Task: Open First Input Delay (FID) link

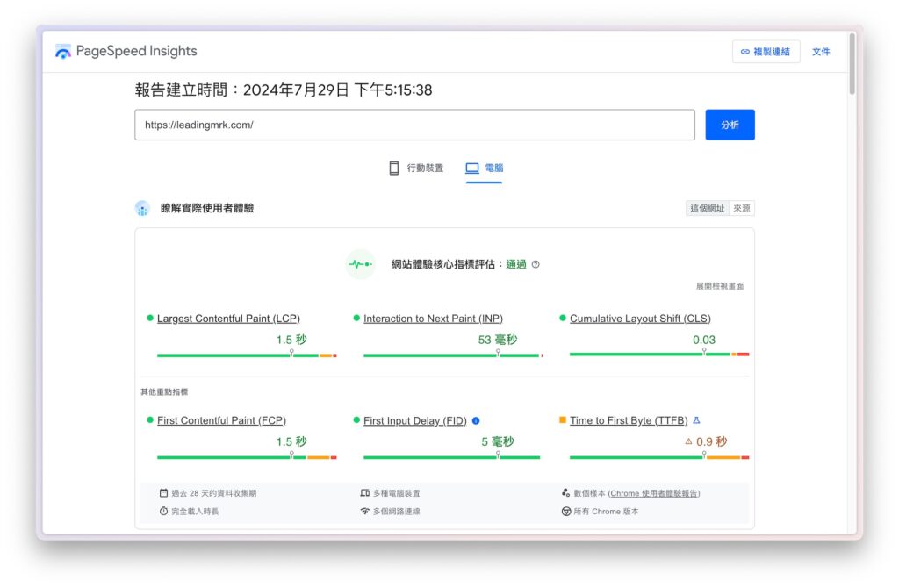Action: [415, 420]
